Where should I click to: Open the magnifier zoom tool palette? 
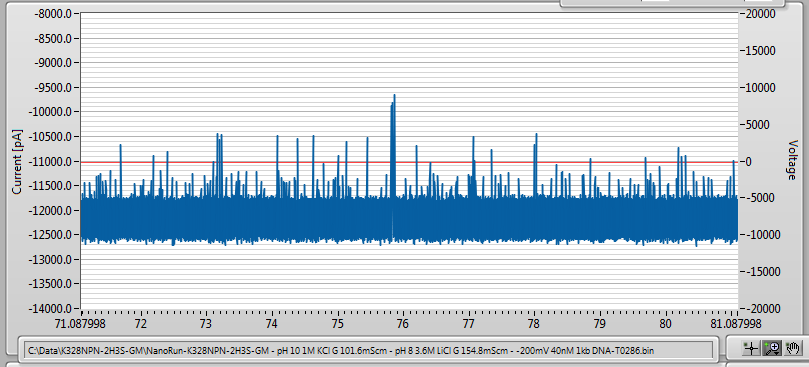tap(772, 349)
